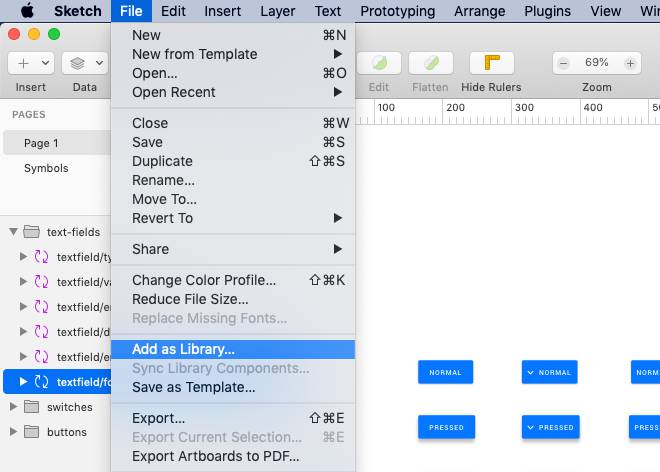Viewport: 660px width, 472px height.
Task: Collapse the text-fields group
Action: tap(14, 232)
